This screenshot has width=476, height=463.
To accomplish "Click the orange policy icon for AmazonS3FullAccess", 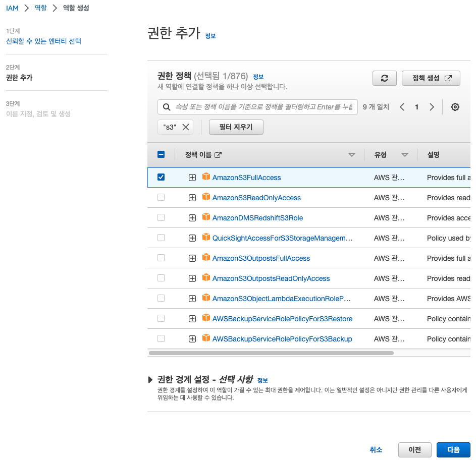I will coord(206,177).
